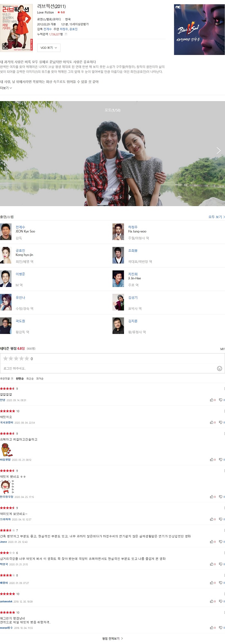This screenshot has height=644, width=225.
Task: Click the help icon beside 누적관객 count
Action: 66,34
